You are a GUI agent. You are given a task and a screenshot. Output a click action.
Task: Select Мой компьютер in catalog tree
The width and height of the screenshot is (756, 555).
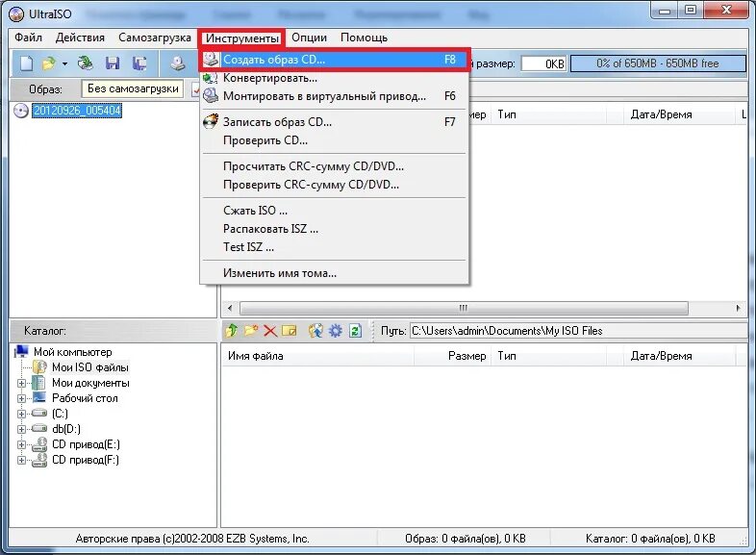pyautogui.click(x=72, y=352)
